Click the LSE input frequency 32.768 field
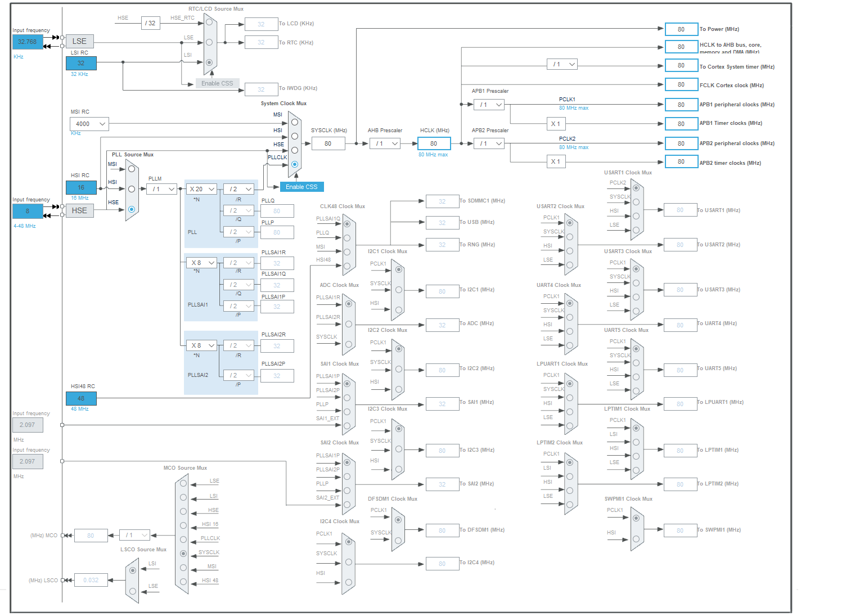 [28, 42]
